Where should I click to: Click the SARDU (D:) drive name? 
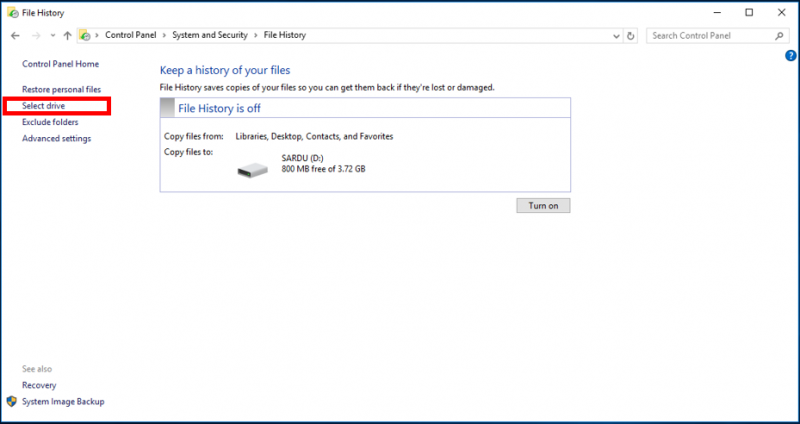302,159
